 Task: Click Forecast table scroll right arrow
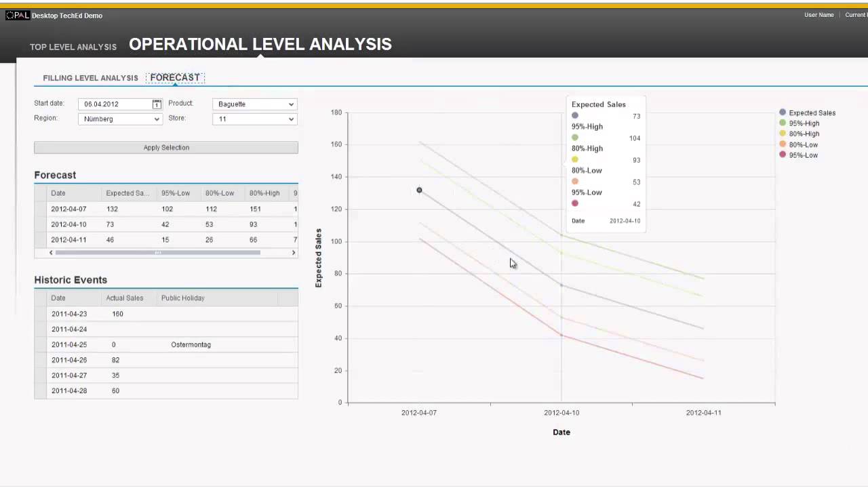[294, 253]
